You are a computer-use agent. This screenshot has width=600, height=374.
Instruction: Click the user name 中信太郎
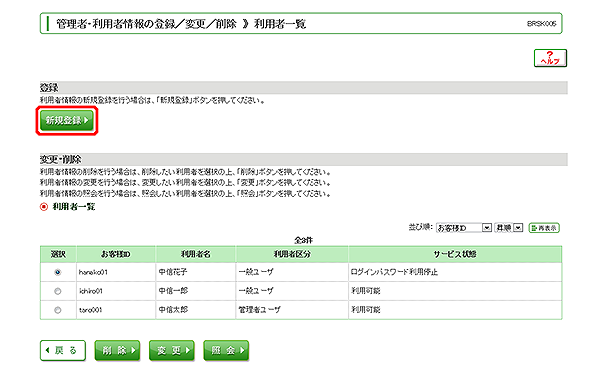173,310
